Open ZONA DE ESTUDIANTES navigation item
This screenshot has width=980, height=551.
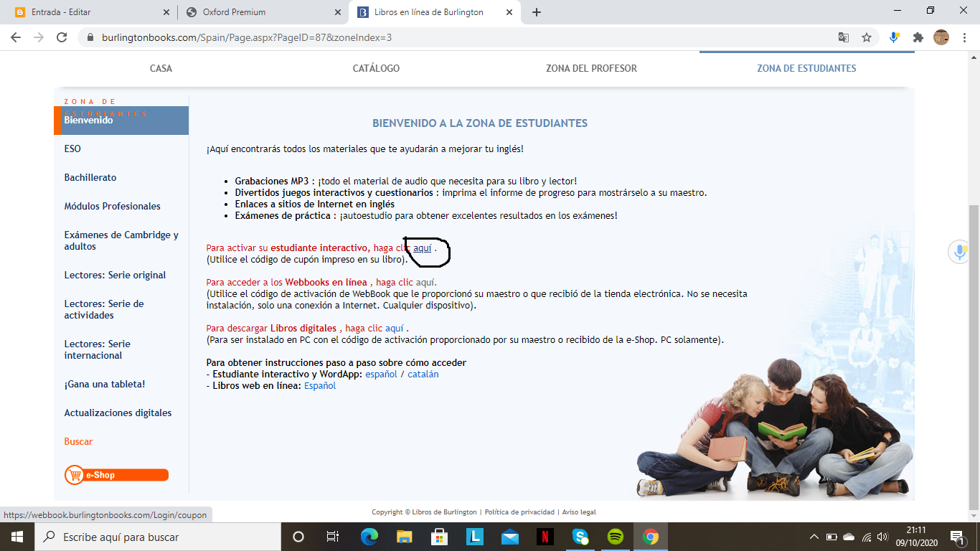point(806,68)
